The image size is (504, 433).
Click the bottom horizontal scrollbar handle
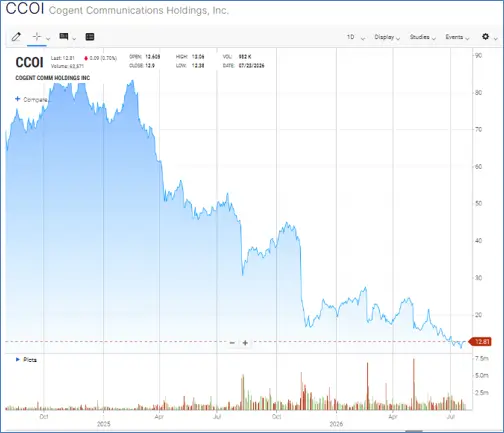tap(414, 431)
